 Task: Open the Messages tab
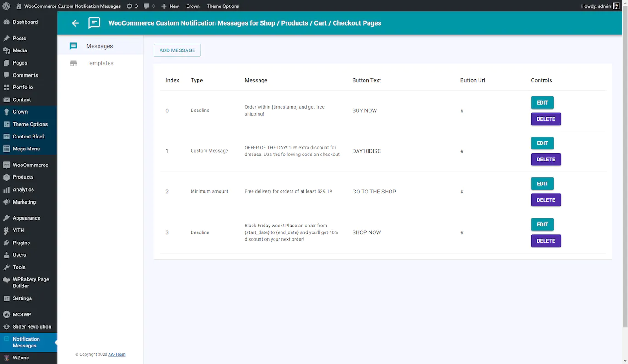[100, 46]
